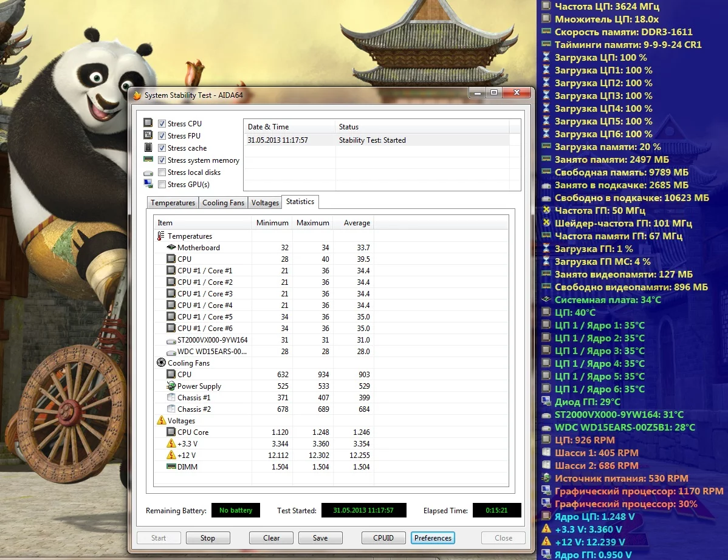Click the RAM icon beside Stress system memory

click(148, 159)
